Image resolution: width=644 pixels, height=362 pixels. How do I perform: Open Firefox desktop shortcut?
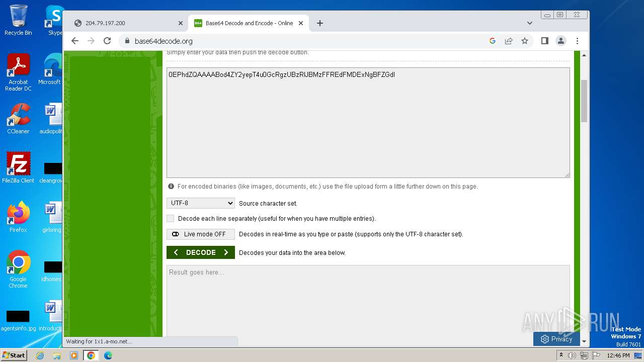coord(18,217)
